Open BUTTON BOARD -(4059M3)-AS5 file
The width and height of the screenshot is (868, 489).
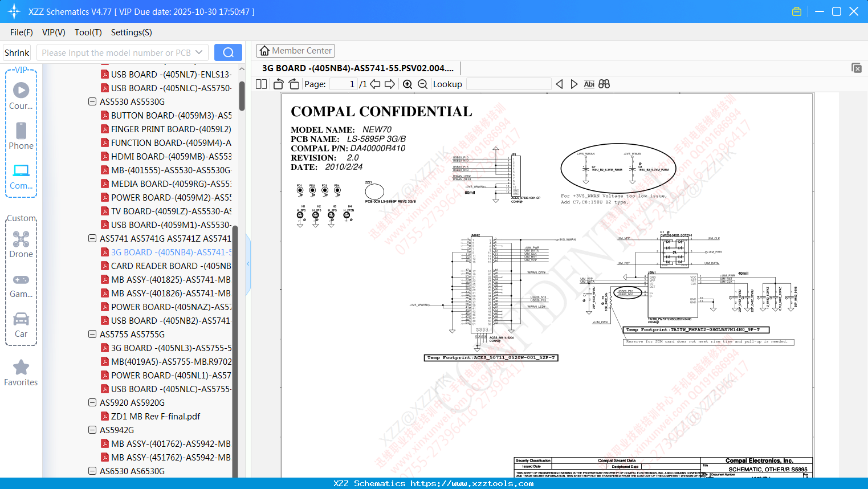pos(166,115)
